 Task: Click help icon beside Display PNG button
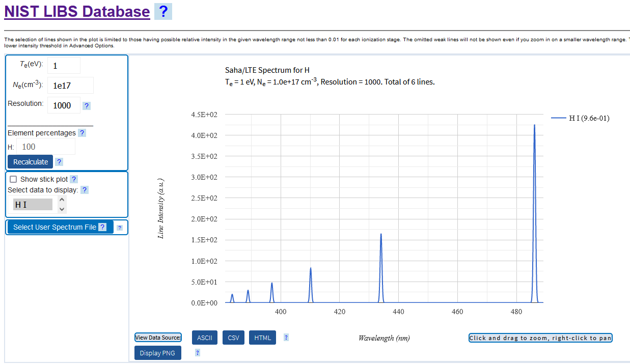point(198,352)
